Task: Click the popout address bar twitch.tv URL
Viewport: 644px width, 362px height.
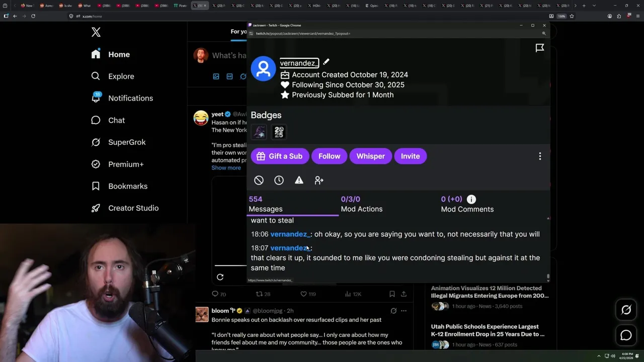Action: click(303, 34)
